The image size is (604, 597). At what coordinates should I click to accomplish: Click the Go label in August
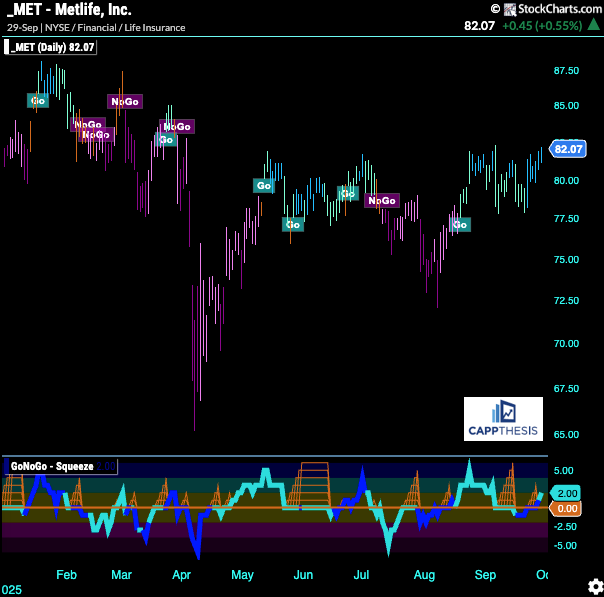coord(460,225)
